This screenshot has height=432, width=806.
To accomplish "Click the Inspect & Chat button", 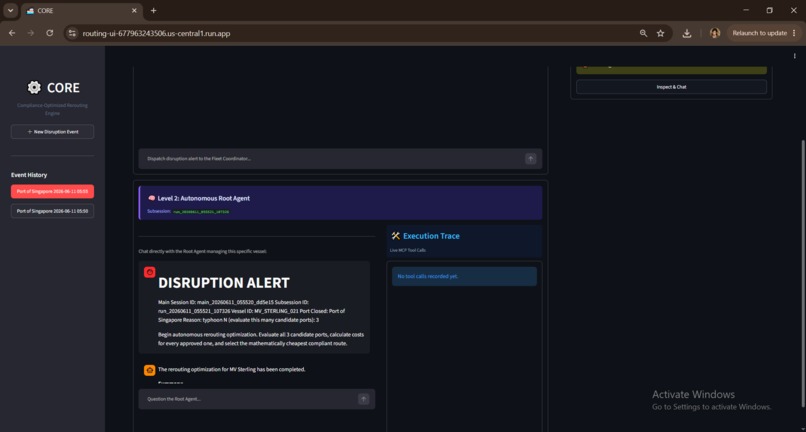I will pos(671,87).
